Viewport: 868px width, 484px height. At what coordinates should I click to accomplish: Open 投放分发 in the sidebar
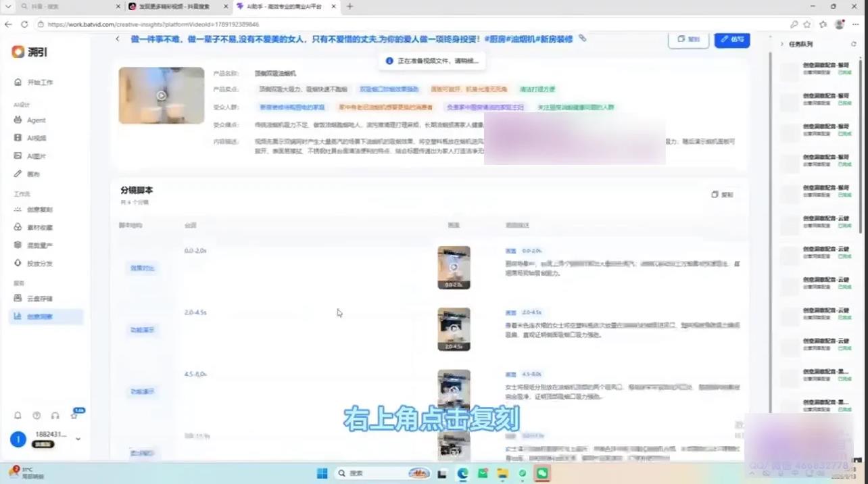(x=34, y=264)
